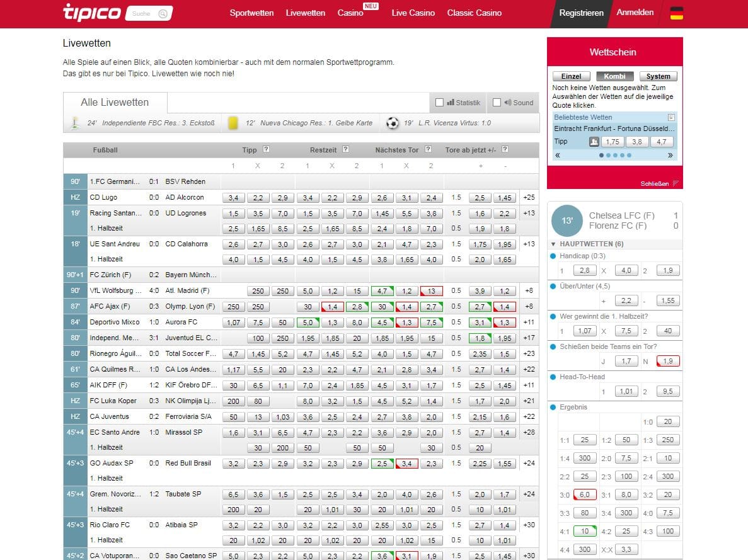
Task: Open the Casino menu item
Action: [350, 13]
